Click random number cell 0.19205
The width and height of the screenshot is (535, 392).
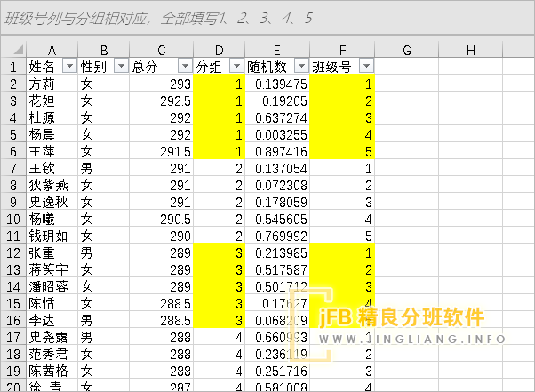click(277, 100)
